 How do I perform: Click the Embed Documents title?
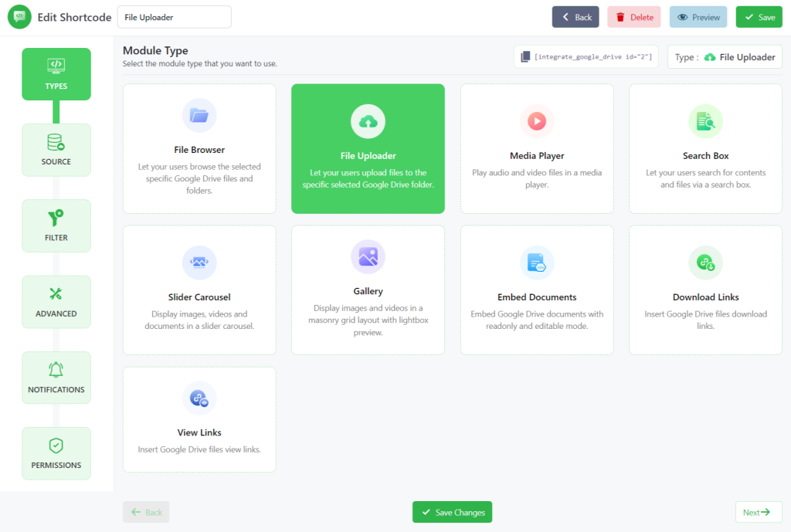(x=537, y=297)
